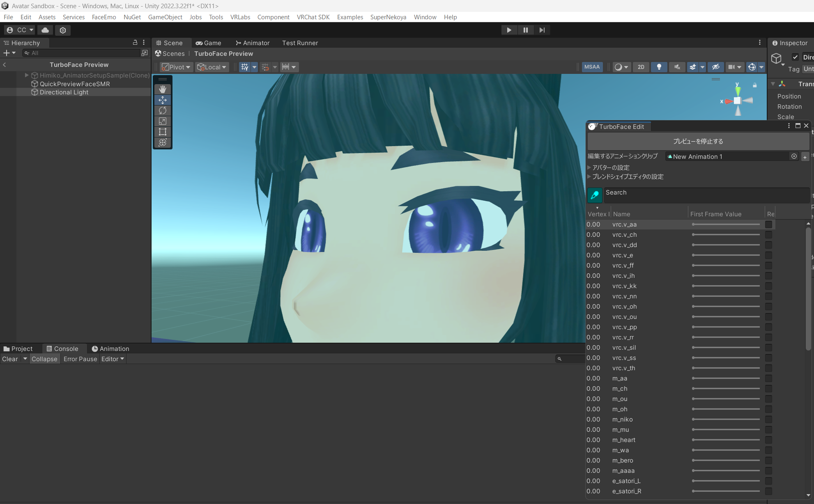The image size is (814, 504).
Task: Open the FaceEmo menu
Action: coord(104,17)
